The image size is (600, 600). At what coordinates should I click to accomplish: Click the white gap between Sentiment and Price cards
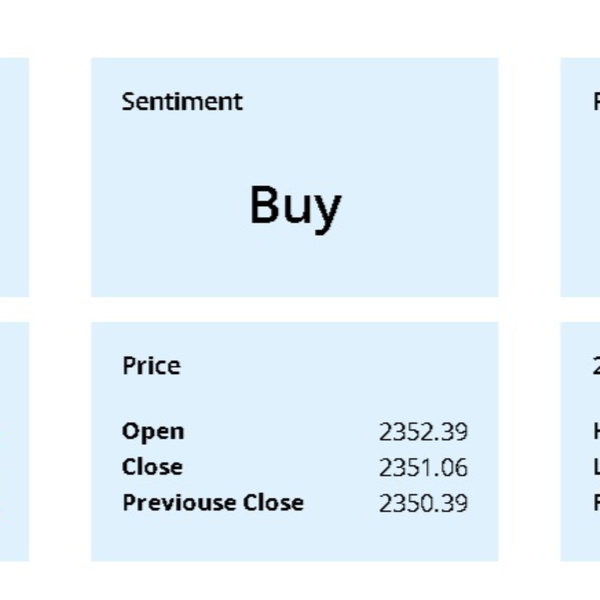click(x=295, y=310)
